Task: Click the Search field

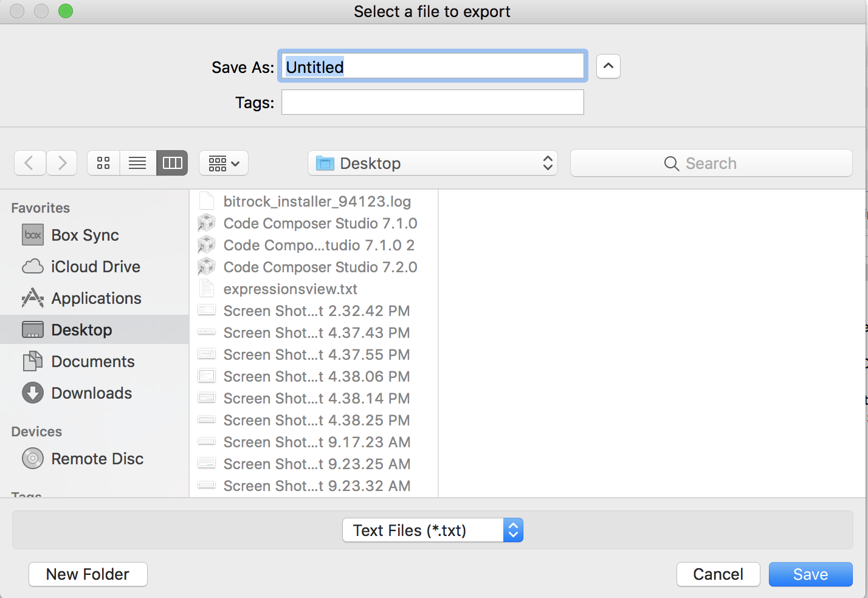Action: point(711,163)
